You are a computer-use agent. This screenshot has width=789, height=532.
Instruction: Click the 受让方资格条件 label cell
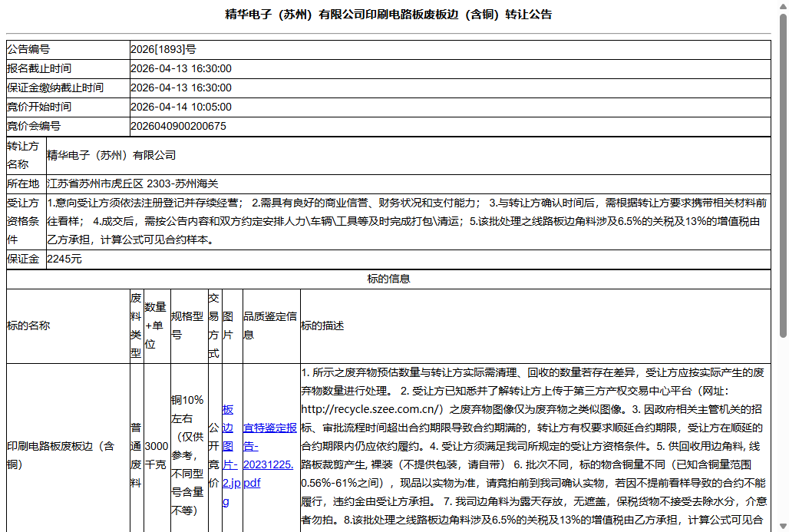(26, 221)
